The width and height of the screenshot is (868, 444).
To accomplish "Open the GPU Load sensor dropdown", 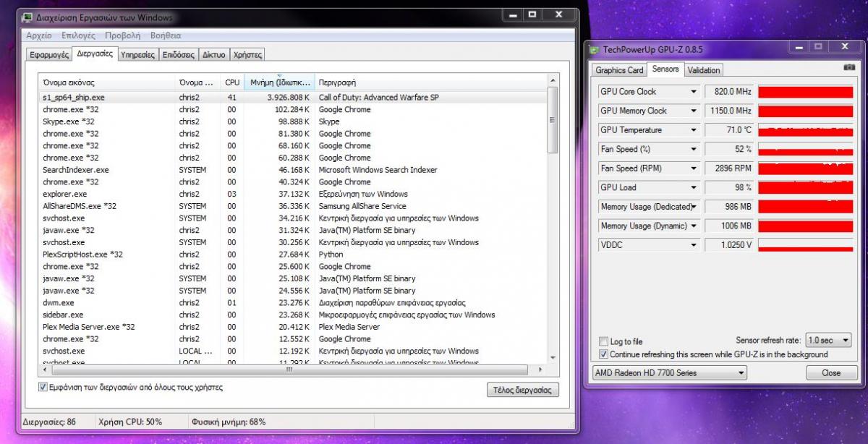I will click(x=694, y=187).
